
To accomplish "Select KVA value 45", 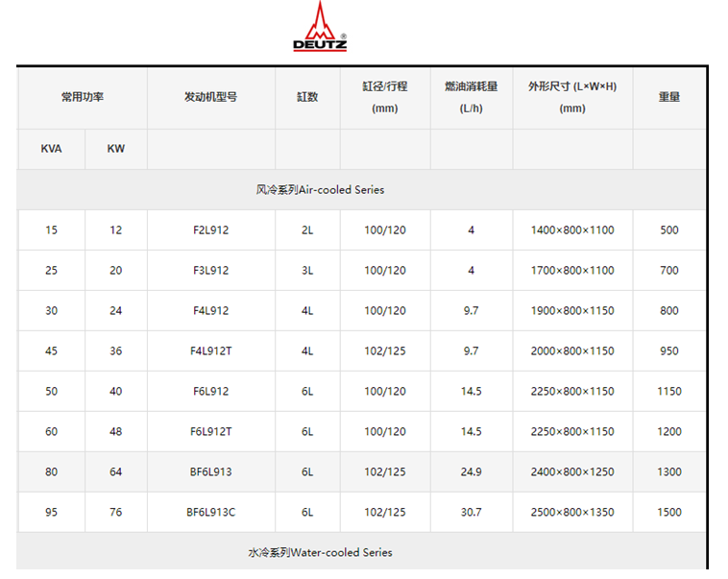I will (x=51, y=351).
